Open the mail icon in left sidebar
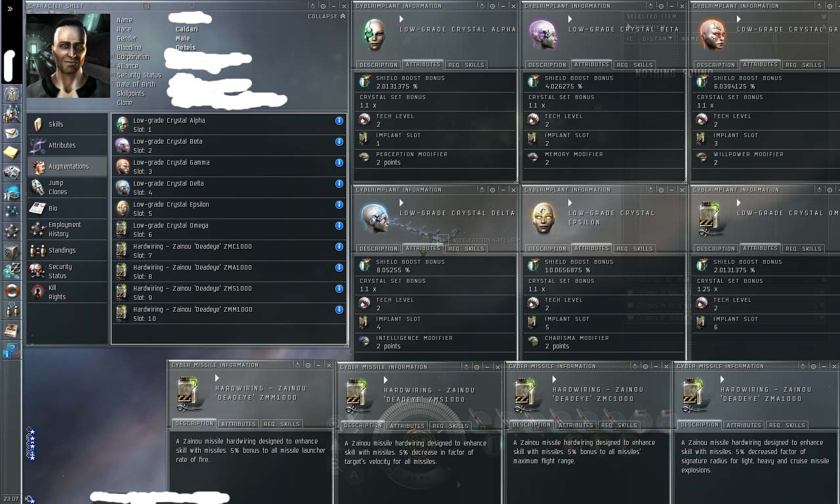840x504 pixels. 11,133
